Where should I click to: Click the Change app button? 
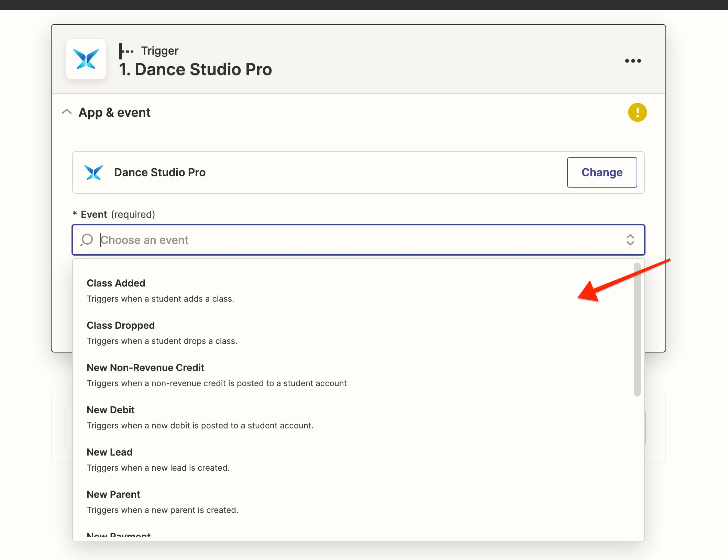pos(602,172)
